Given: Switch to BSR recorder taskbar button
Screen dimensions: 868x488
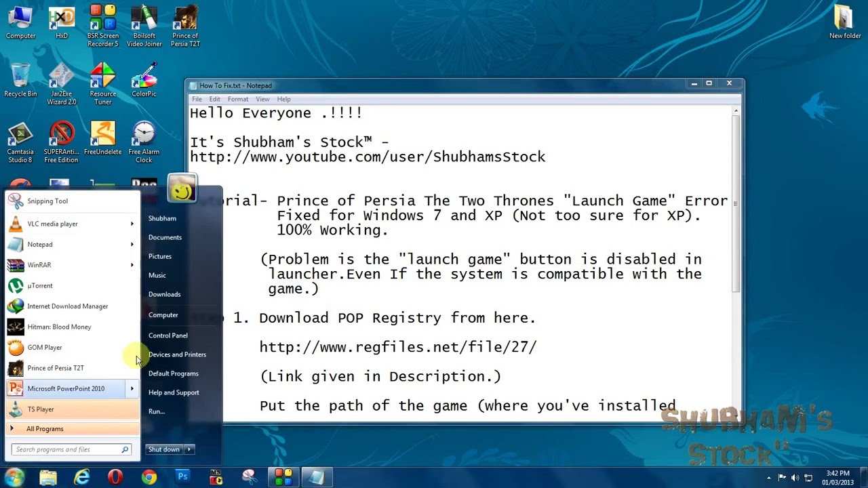Looking at the screenshot, I should click(283, 477).
